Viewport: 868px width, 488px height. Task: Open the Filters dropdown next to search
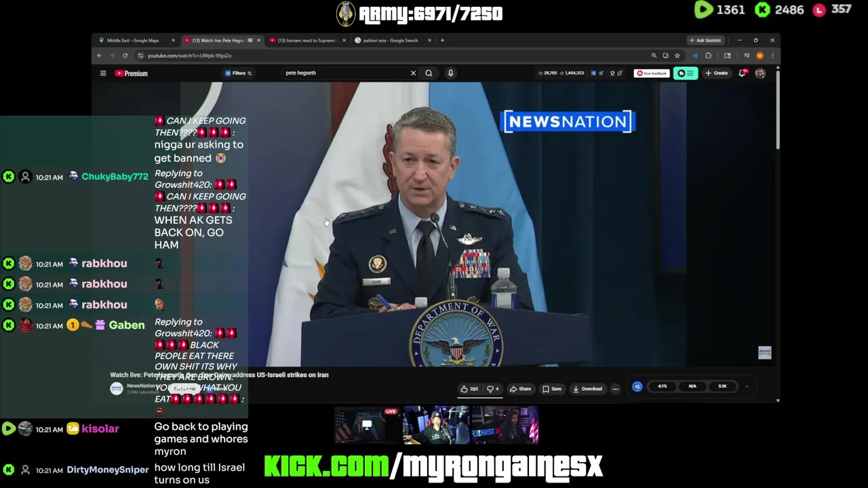tap(239, 73)
